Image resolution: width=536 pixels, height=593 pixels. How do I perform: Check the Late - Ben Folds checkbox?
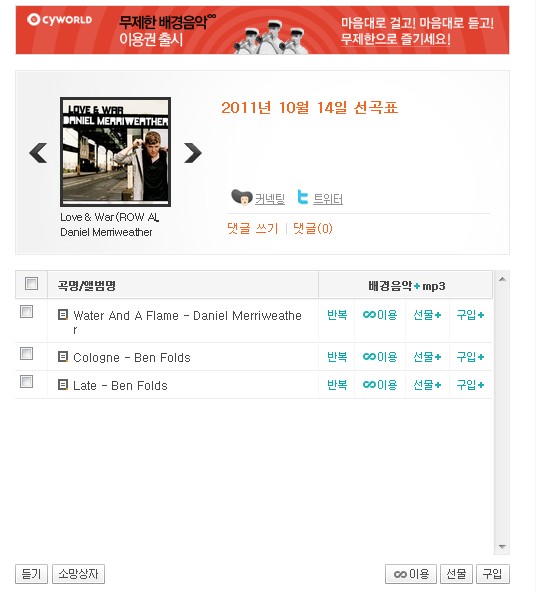click(26, 382)
